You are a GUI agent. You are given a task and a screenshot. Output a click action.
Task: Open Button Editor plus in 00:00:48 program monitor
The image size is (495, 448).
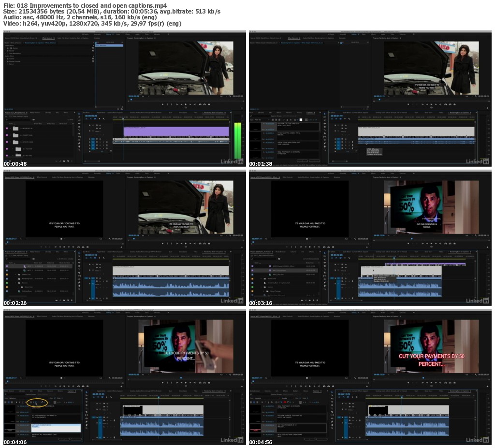[242, 108]
